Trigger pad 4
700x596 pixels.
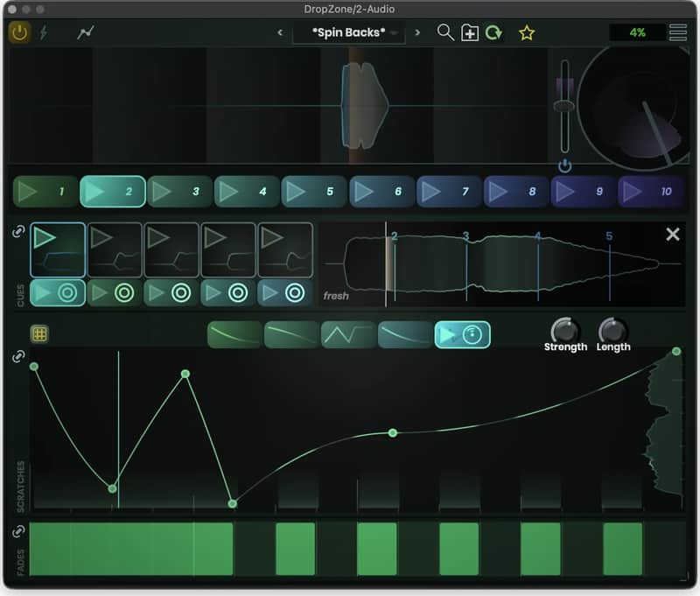click(247, 192)
